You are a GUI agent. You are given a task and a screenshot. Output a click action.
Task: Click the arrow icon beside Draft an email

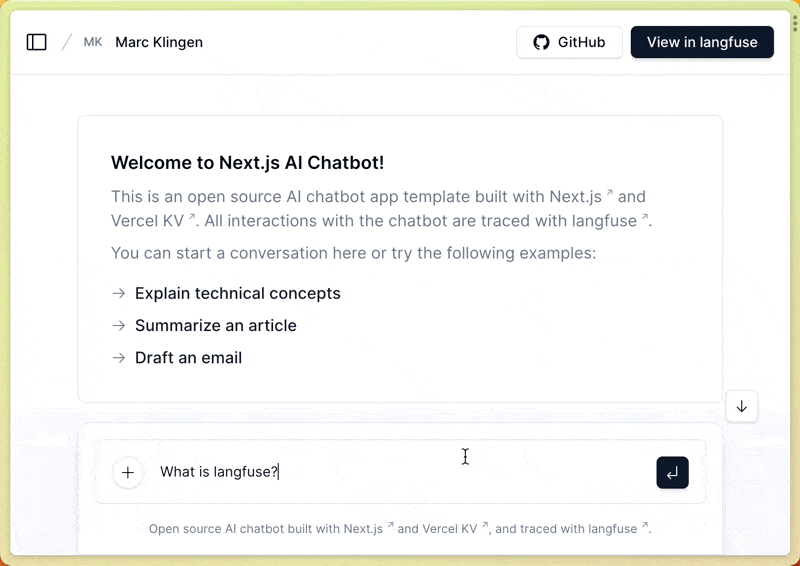(x=119, y=358)
